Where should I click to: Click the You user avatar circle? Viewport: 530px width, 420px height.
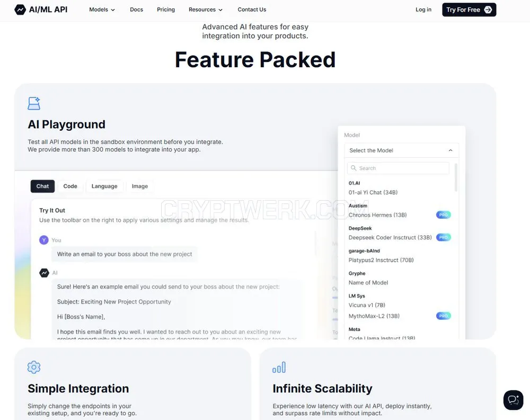point(44,240)
